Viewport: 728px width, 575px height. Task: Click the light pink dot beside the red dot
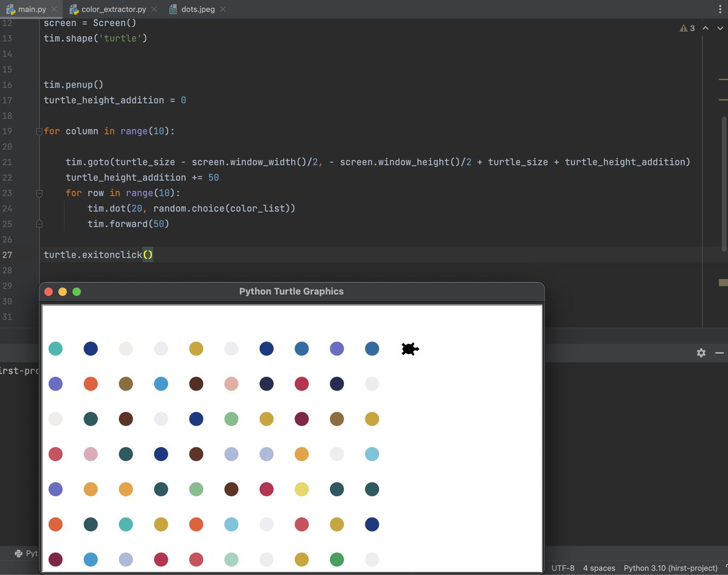point(90,454)
